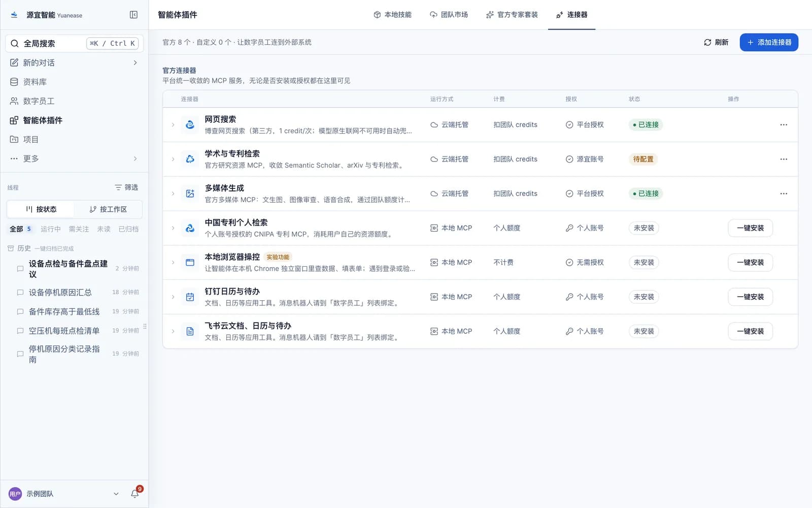Image resolution: width=812 pixels, height=508 pixels.
Task: Click the 网页搜索 connector icon
Action: coord(190,124)
